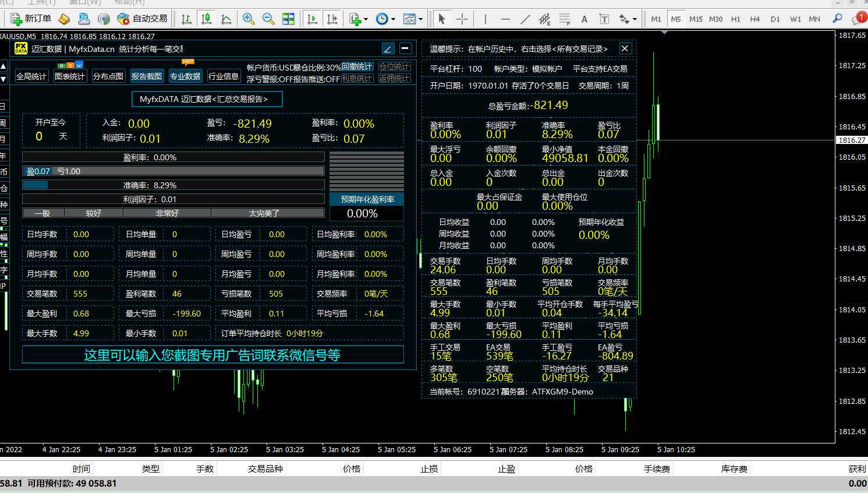Viewport: 868px width, 493px height.
Task: Toggle chart auto-scroll button
Action: 312,19
